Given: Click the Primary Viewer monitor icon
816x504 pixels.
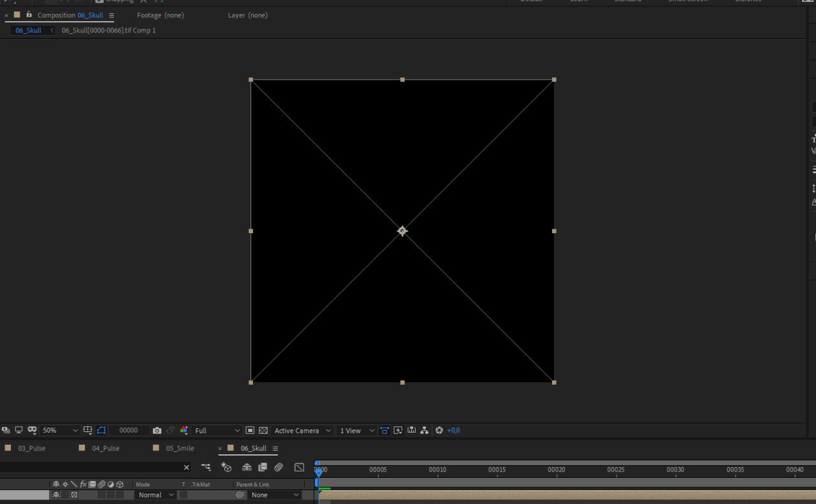Looking at the screenshot, I should pyautogui.click(x=18, y=431).
